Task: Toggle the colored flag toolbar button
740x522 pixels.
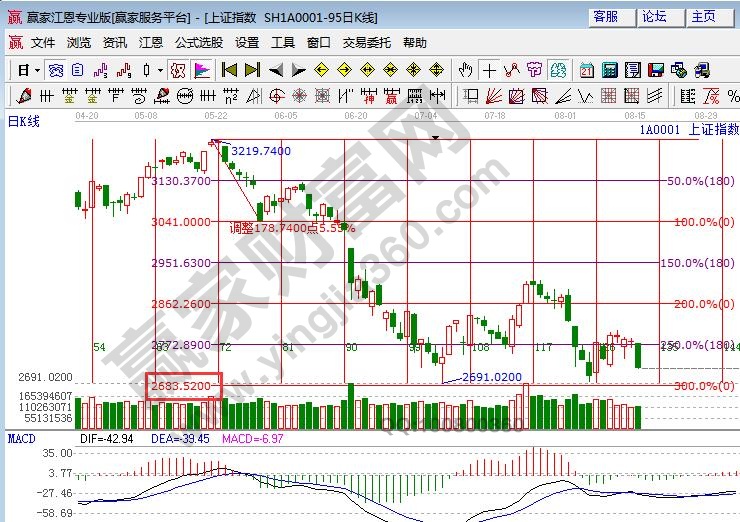Action: pos(201,70)
